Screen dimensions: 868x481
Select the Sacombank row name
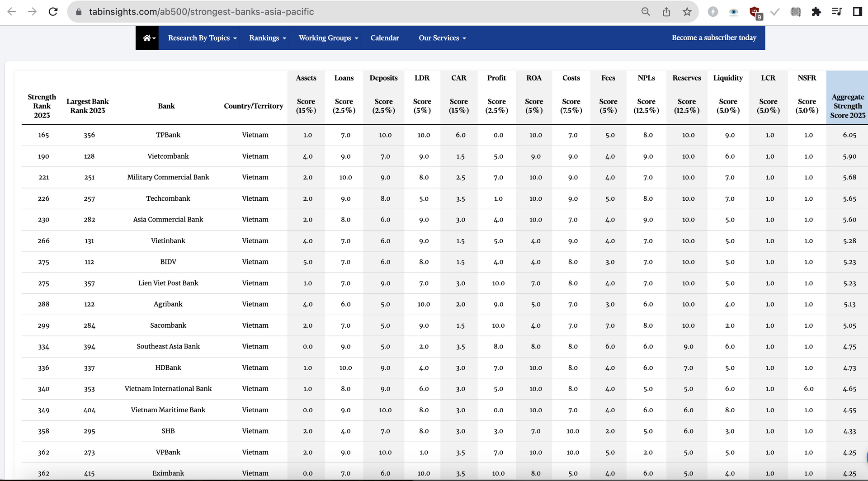tap(168, 325)
